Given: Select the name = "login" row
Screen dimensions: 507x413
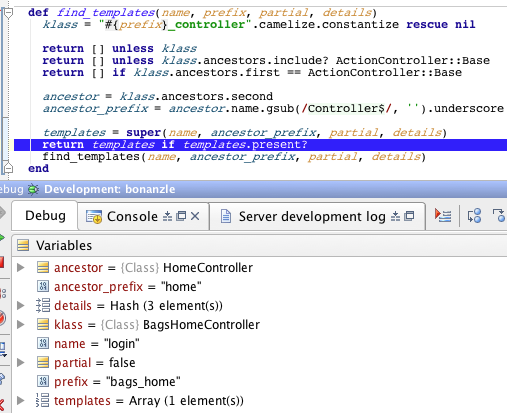Looking at the screenshot, I should click(x=259, y=343).
